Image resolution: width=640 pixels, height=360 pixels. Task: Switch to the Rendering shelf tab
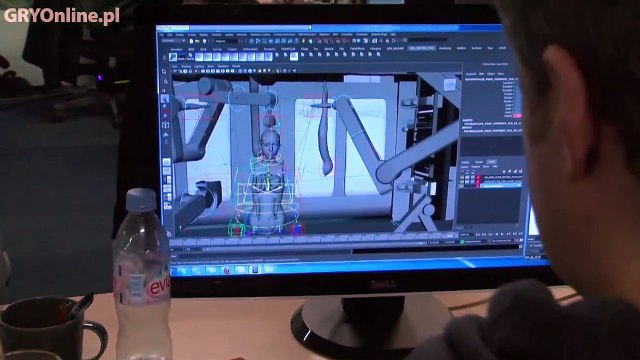(445, 48)
